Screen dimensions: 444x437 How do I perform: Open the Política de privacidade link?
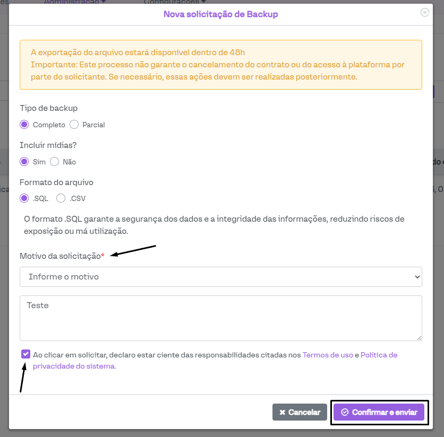tap(215, 361)
